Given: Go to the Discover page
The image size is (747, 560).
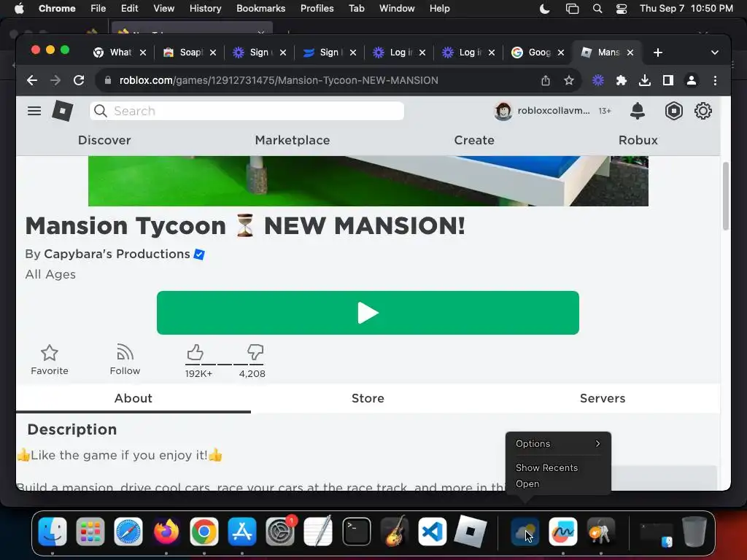Looking at the screenshot, I should click(x=104, y=140).
